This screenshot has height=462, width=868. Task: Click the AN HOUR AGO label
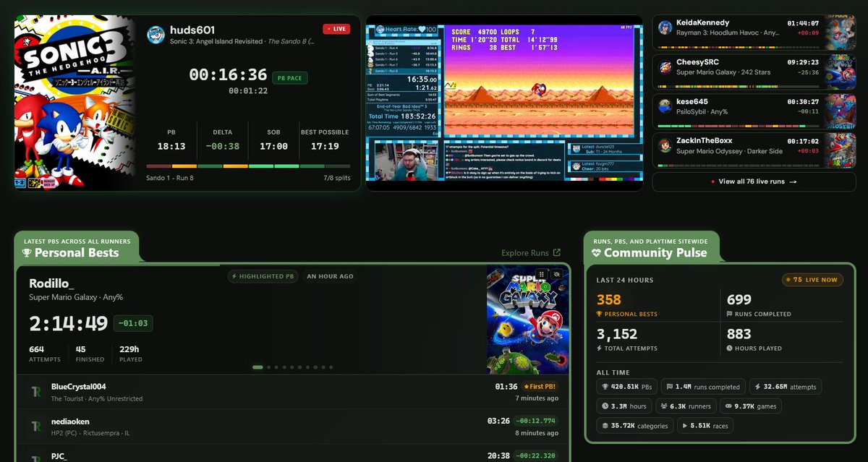[x=331, y=276]
